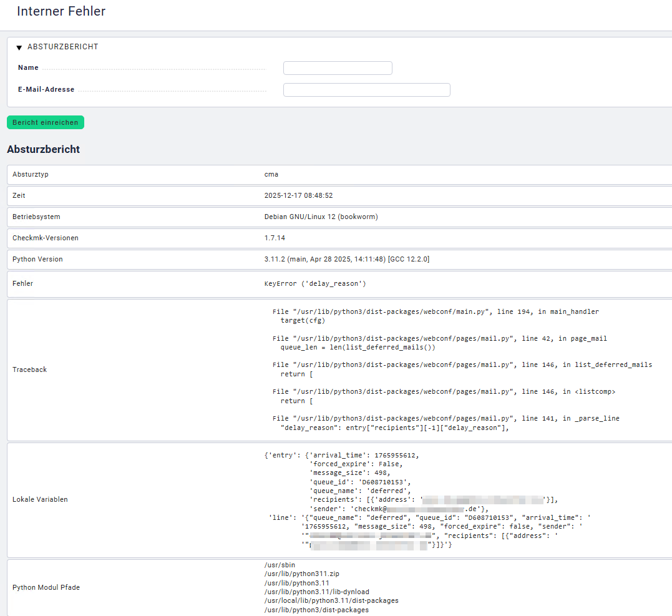Click the Lokale Variablen row label
672x616 pixels.
pos(40,500)
